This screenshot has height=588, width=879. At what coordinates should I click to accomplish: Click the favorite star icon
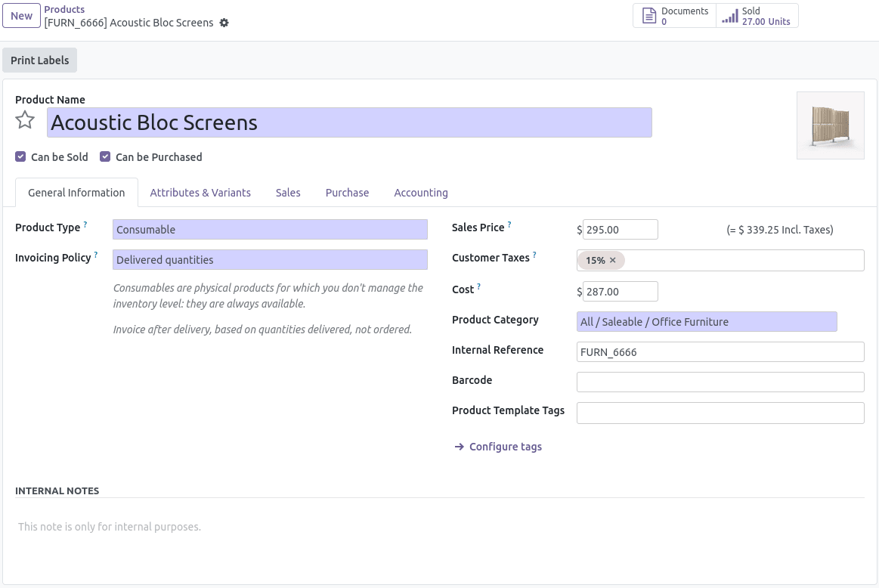[x=25, y=120]
